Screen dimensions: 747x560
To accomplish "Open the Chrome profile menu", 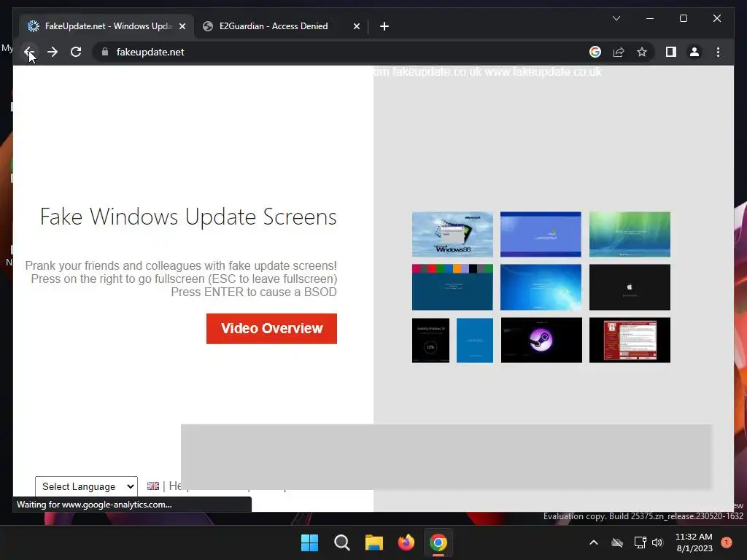I will tap(694, 52).
